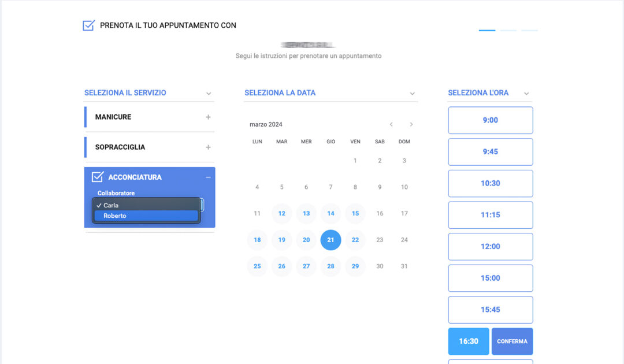Screen dimensions: 624x364
Task: Click the previous month arrow in the calendar
Action: [x=391, y=124]
